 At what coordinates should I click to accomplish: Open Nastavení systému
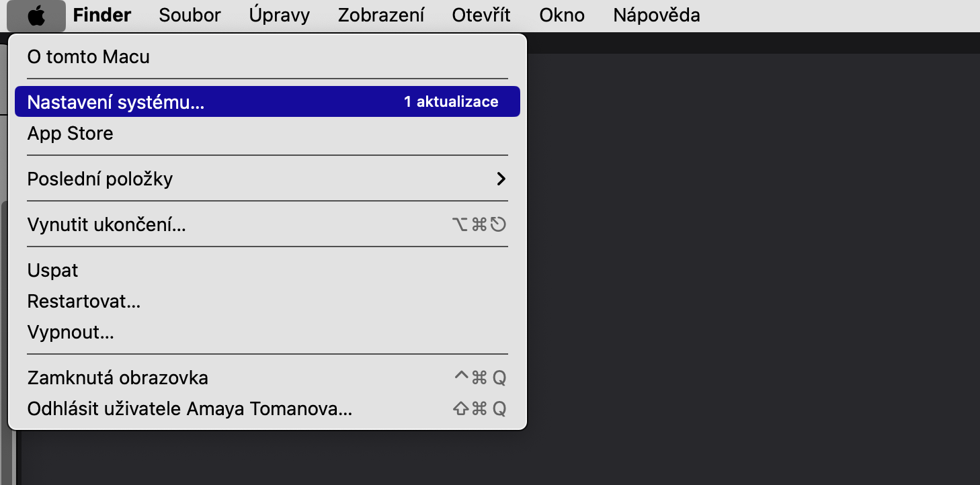(116, 102)
